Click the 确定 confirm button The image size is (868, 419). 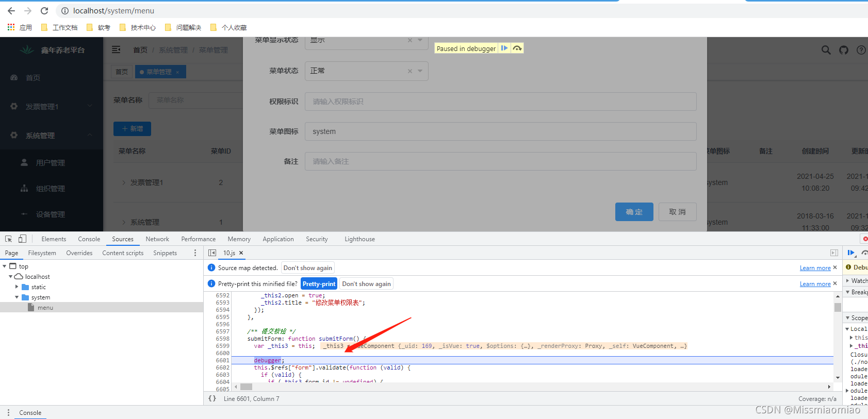[634, 212]
